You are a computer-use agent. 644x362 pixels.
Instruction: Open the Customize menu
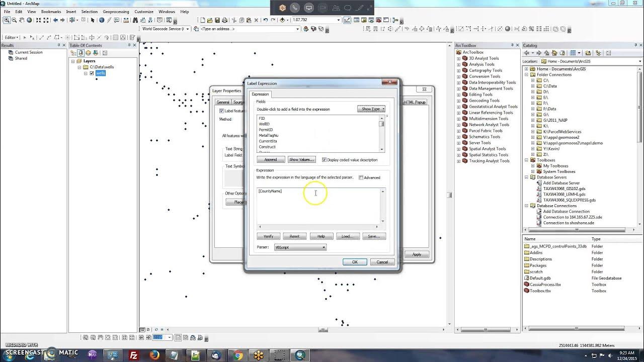(144, 12)
